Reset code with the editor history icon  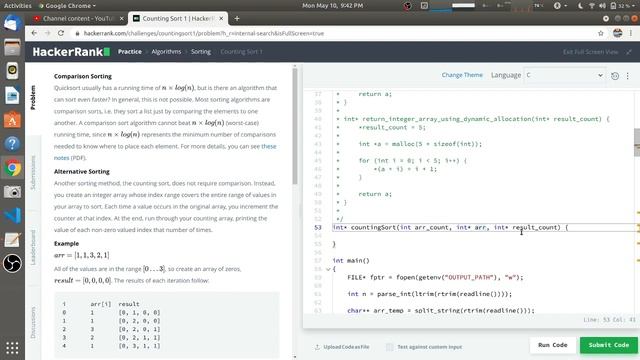(615, 76)
